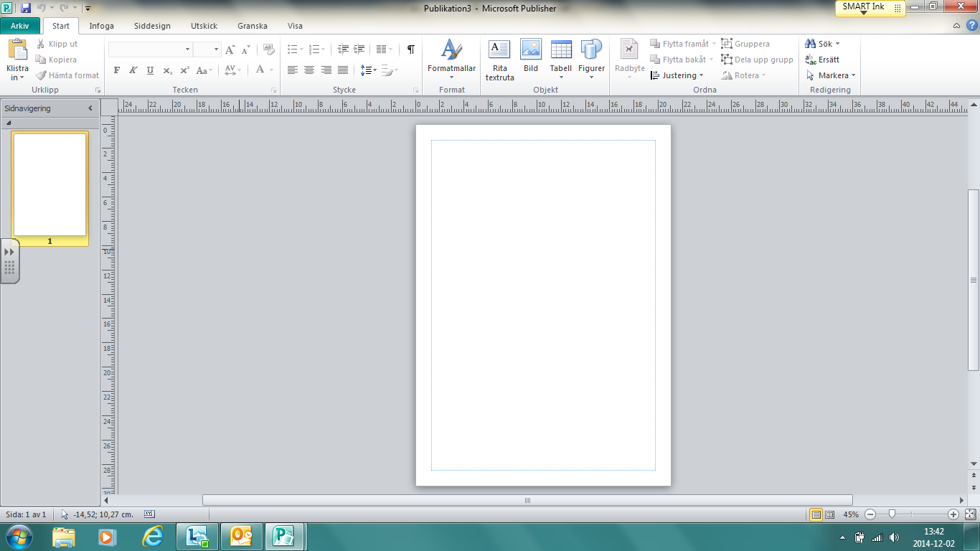980x551 pixels.
Task: Switch to Visa tab
Action: pyautogui.click(x=295, y=26)
